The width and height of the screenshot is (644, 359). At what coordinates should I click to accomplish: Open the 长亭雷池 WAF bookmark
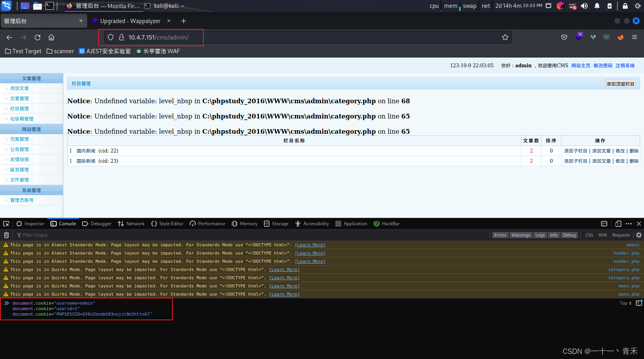click(158, 51)
